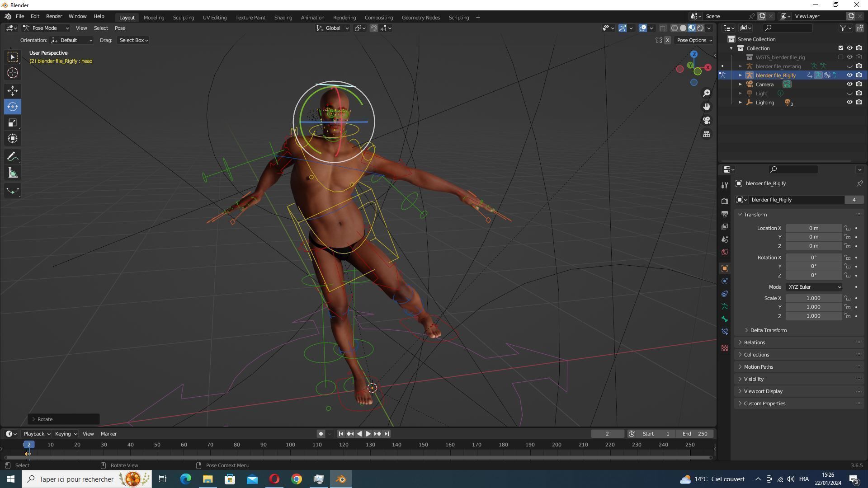Open rotation Mode XYZ Euler dropdown

click(x=814, y=287)
